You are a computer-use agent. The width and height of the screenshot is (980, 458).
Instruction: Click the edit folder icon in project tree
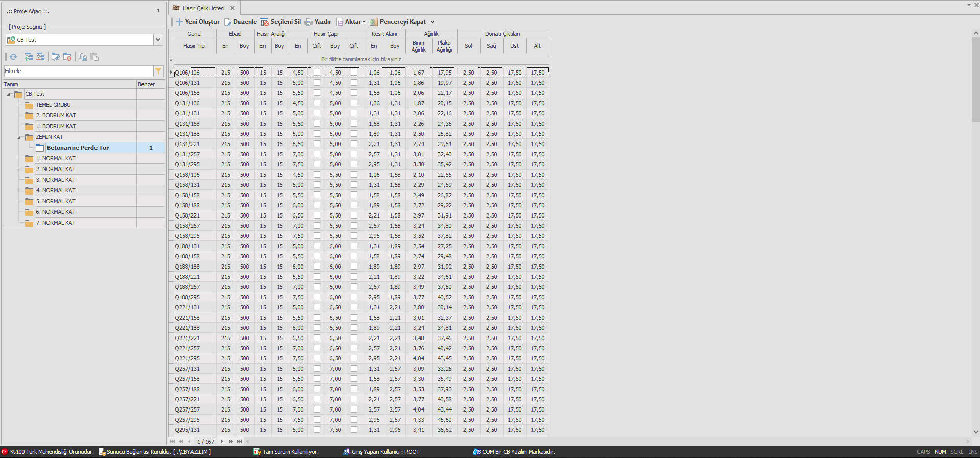pos(55,57)
